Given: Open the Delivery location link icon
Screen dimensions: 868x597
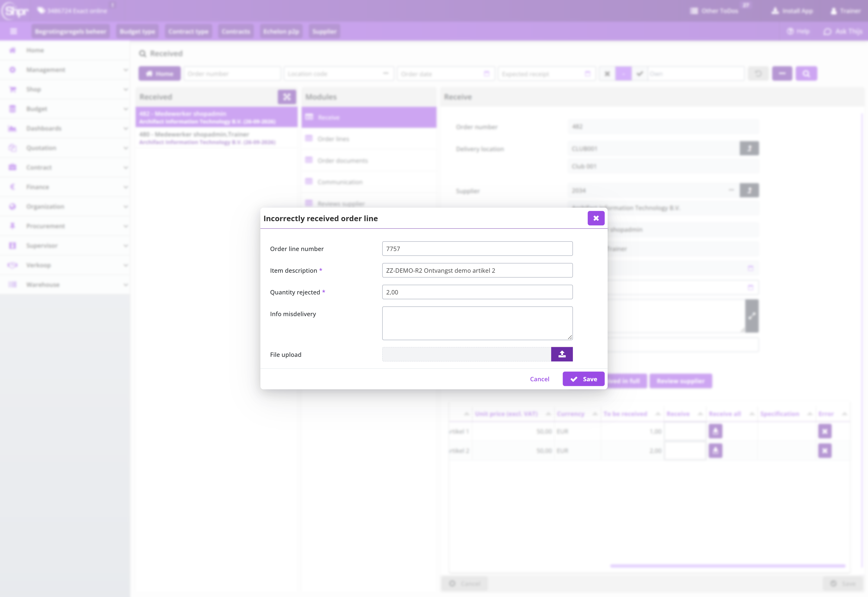Looking at the screenshot, I should (x=749, y=148).
